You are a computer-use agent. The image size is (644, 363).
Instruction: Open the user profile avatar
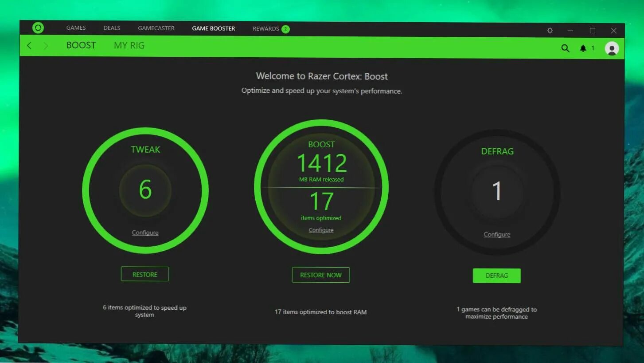click(612, 48)
